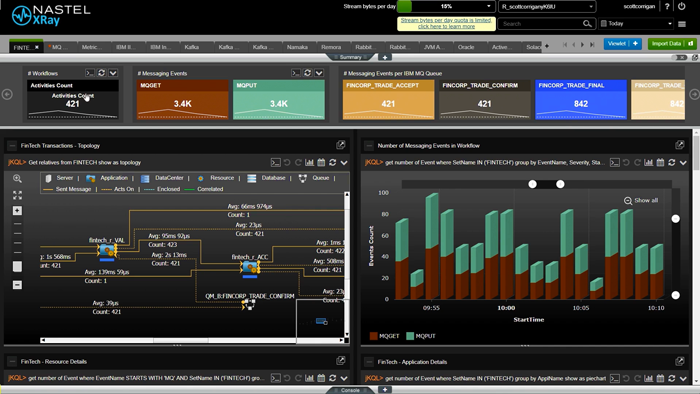The image size is (700, 394).
Task: Undo query in Messaging Events Workflow panel
Action: tap(626, 162)
